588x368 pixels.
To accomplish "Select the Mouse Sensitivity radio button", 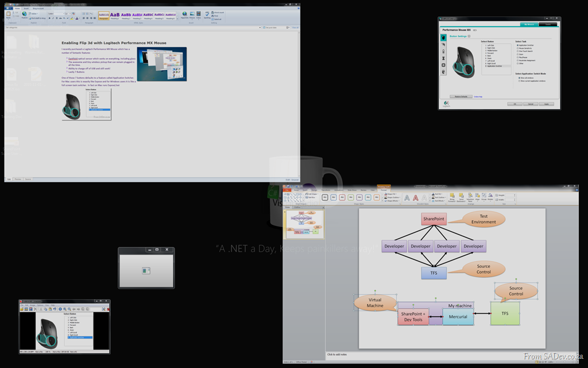I will [x=518, y=48].
